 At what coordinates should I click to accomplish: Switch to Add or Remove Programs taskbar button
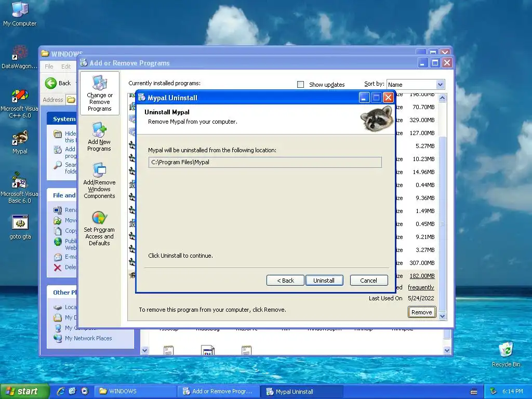click(219, 391)
